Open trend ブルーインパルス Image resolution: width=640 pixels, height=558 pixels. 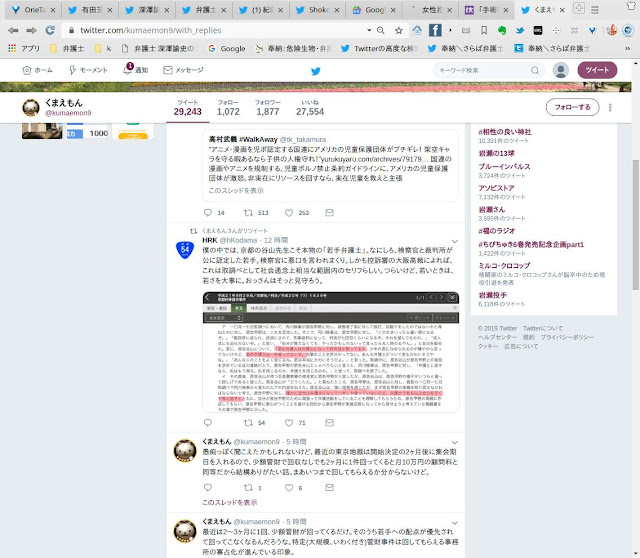[x=504, y=167]
